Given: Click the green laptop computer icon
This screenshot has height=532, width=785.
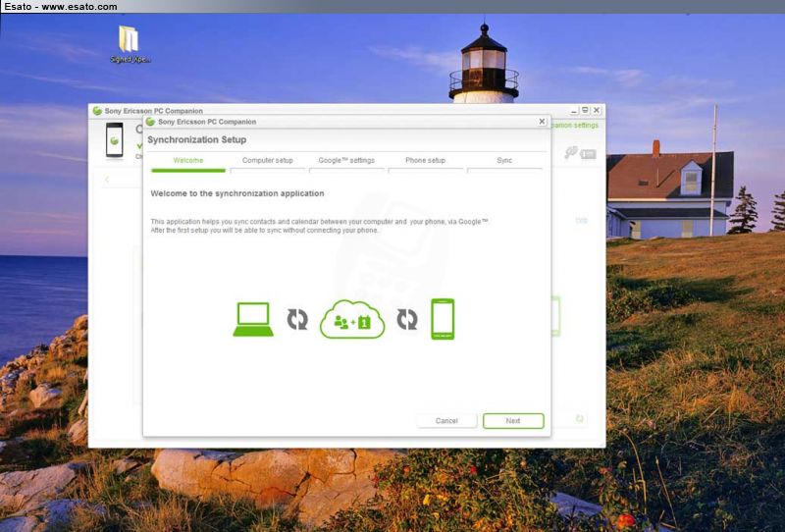Looking at the screenshot, I should point(253,320).
